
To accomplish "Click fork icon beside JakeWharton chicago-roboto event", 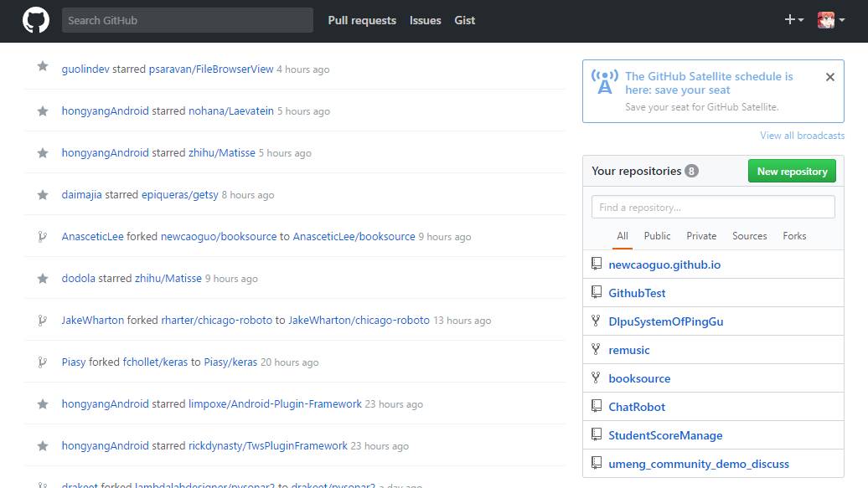I will click(42, 321).
